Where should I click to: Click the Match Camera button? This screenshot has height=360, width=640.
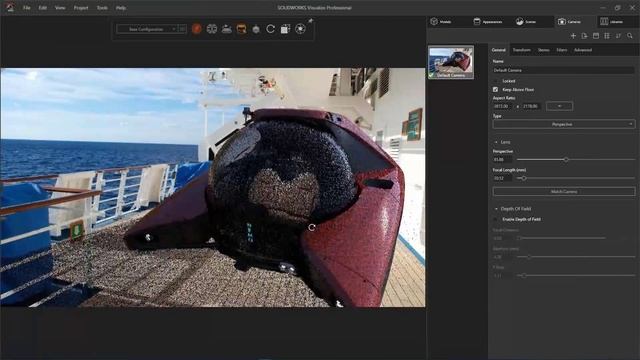564,191
